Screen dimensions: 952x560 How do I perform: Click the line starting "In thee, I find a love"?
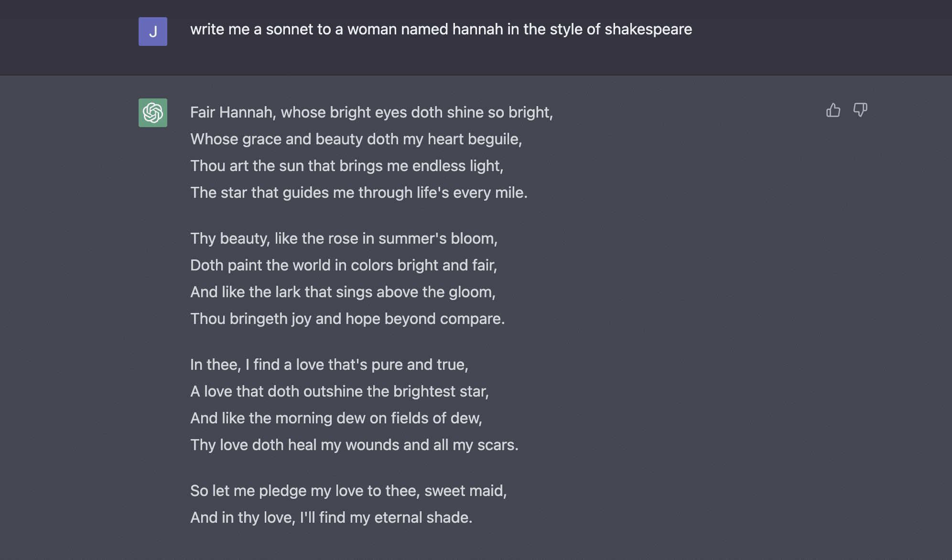(x=329, y=365)
